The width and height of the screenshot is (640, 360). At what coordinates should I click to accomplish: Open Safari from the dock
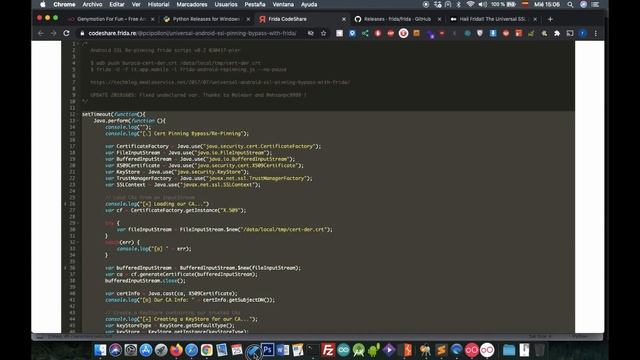pyautogui.click(x=191, y=350)
